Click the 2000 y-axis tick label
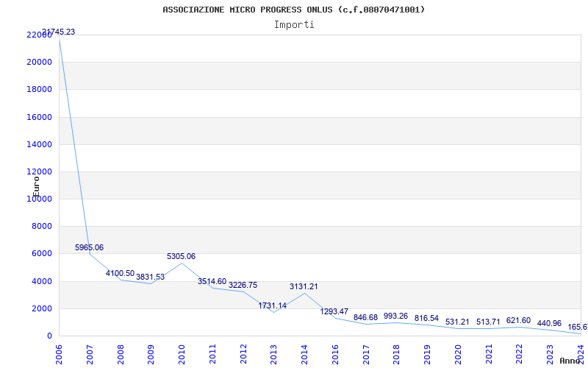Image resolution: width=588 pixels, height=368 pixels. click(x=41, y=308)
